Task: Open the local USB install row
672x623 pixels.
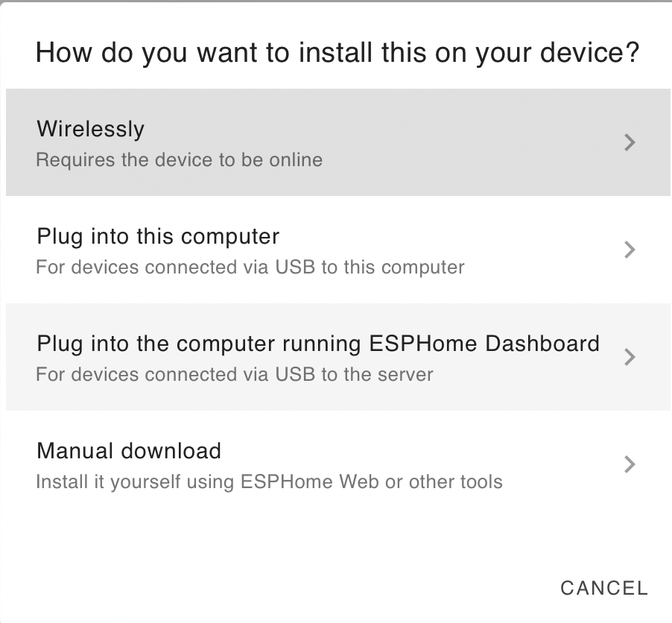Action: [338, 250]
